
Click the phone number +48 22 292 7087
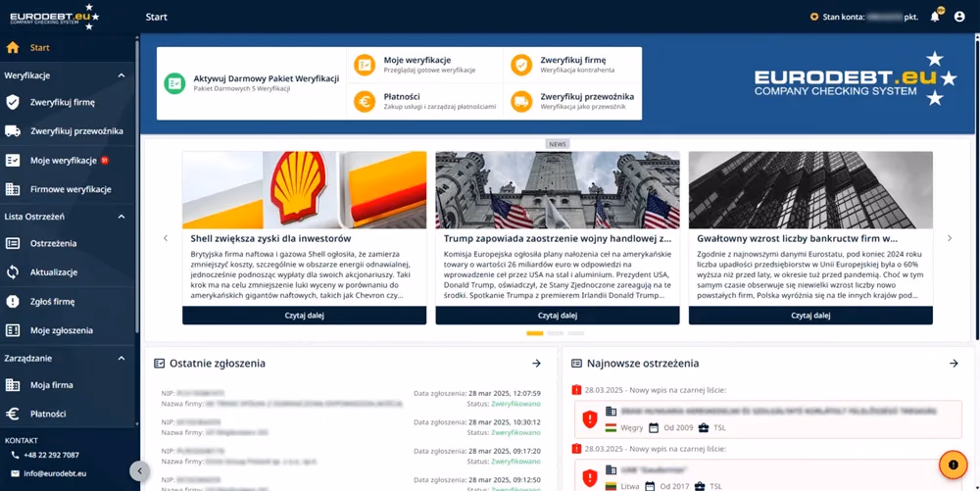point(51,456)
